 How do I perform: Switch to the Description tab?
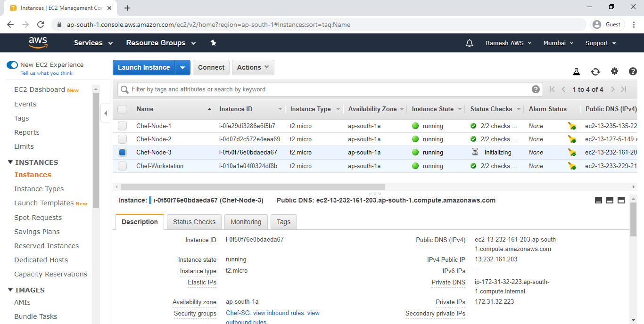[140, 222]
